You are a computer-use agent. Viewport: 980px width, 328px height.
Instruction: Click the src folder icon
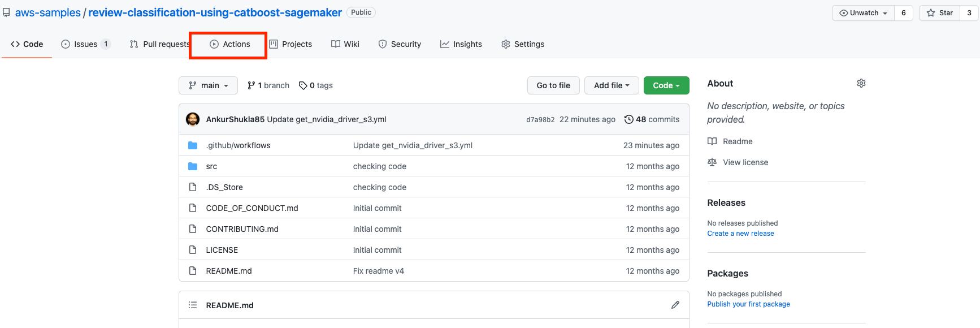point(193,166)
